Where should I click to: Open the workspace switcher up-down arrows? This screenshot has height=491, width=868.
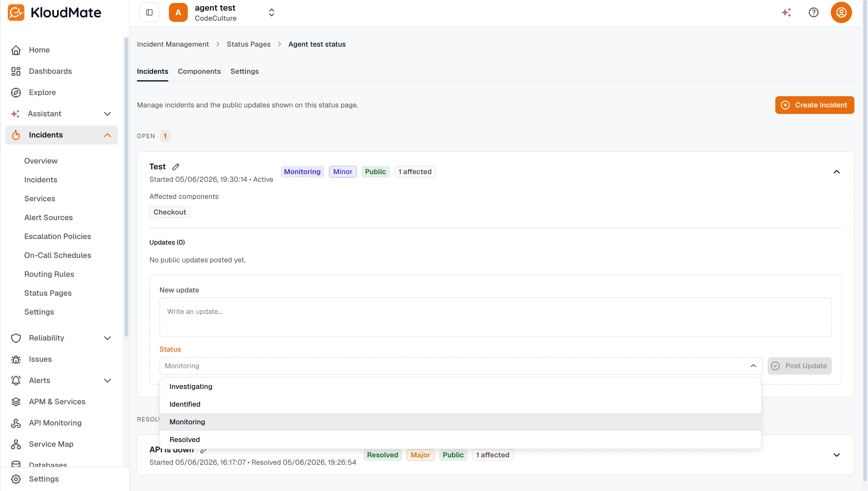(x=271, y=12)
